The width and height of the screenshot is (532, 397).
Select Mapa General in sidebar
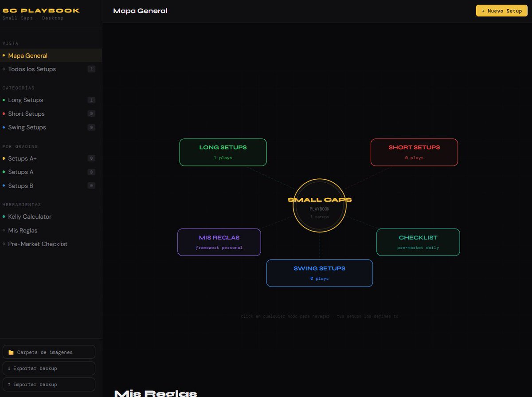tap(51, 55)
